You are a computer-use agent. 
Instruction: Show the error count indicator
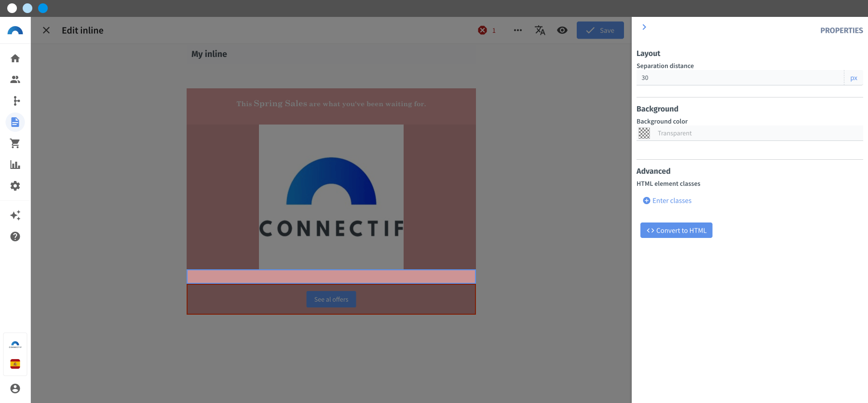(x=487, y=30)
